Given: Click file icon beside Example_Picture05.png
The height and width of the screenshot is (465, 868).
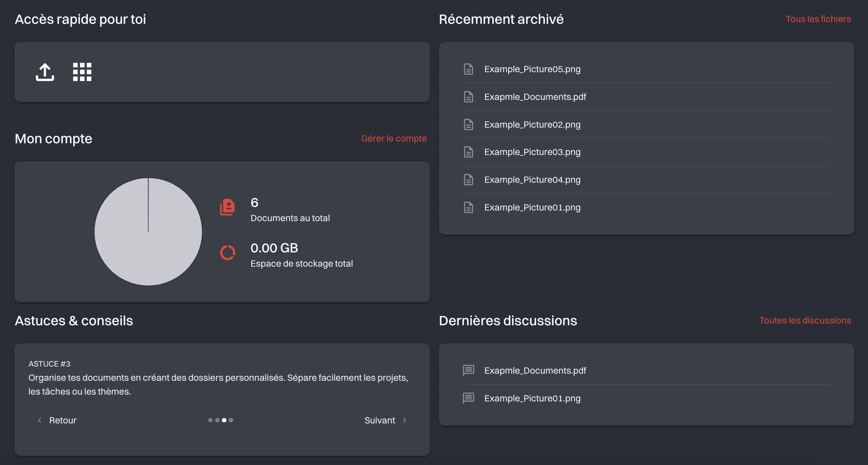Looking at the screenshot, I should [468, 69].
